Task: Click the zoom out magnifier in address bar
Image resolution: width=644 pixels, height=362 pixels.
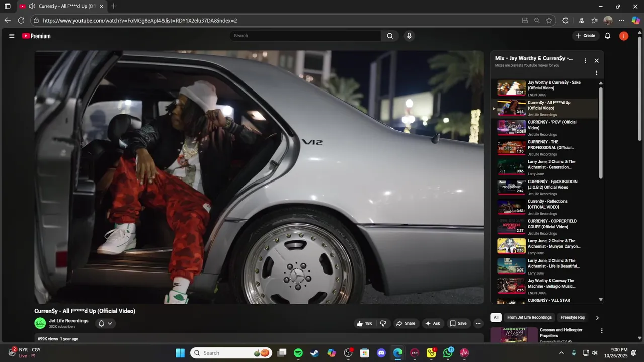Action: pos(537,21)
